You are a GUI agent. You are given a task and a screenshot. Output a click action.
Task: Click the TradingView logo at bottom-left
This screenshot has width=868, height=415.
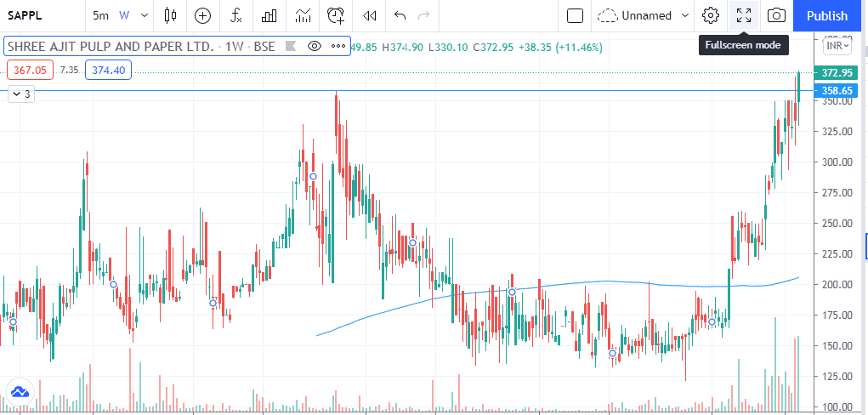tap(20, 392)
